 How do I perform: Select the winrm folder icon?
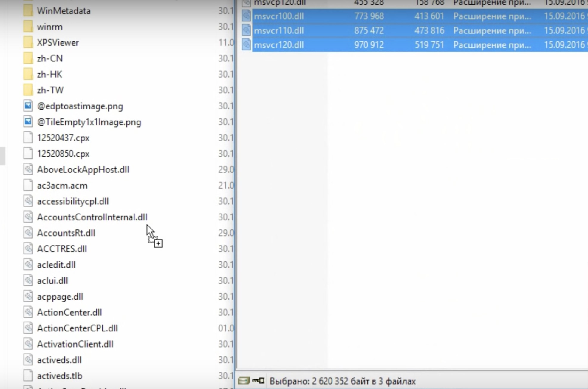[x=28, y=27]
